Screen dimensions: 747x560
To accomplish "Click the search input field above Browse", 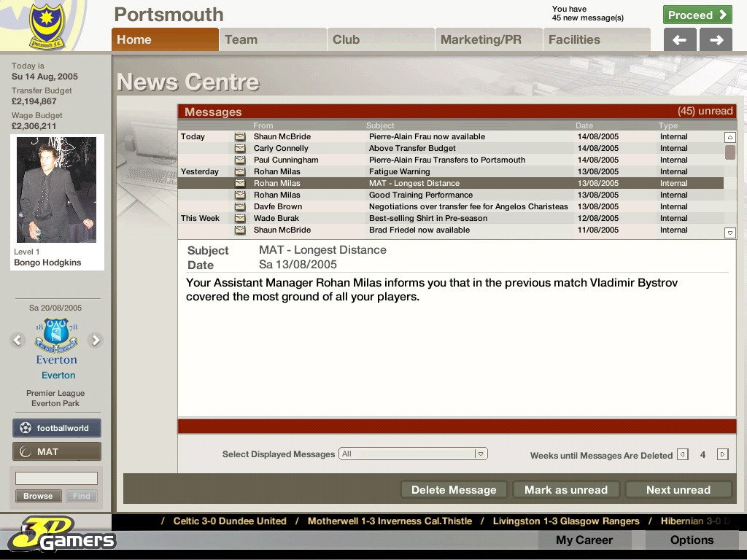I will tap(56, 478).
